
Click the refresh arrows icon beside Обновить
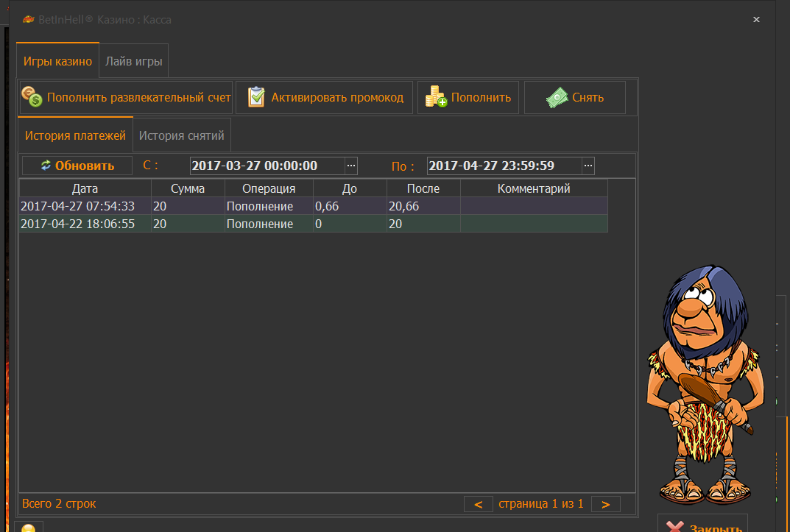click(46, 166)
